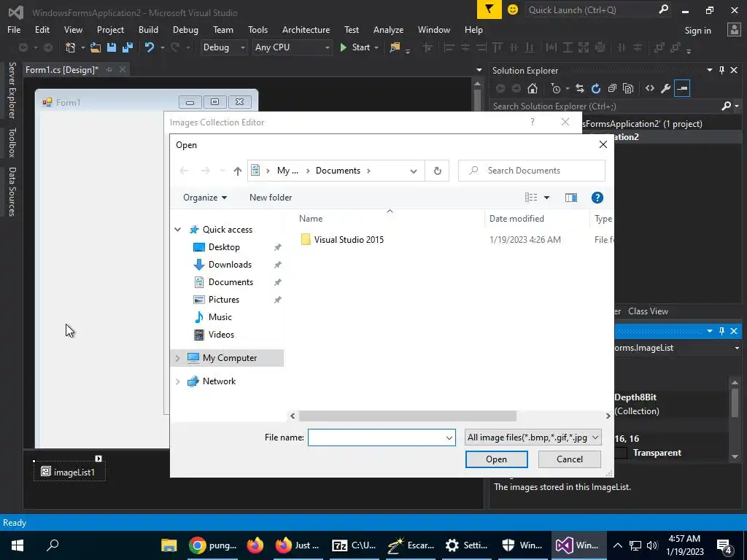This screenshot has width=747, height=560.
Task: Collapse the Quick access tree node
Action: tap(178, 230)
